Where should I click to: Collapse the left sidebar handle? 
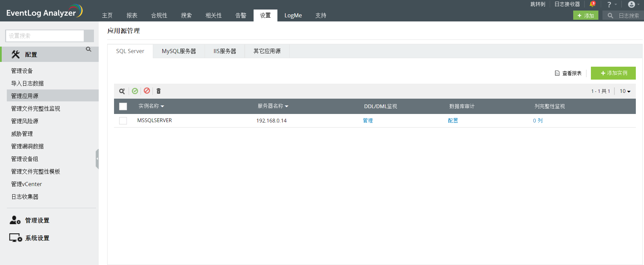coord(97,159)
